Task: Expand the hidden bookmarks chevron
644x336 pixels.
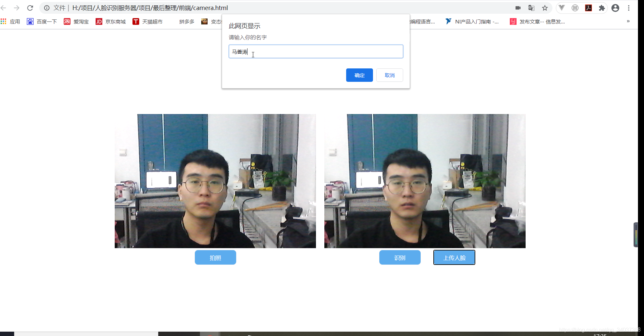Action: [x=628, y=21]
